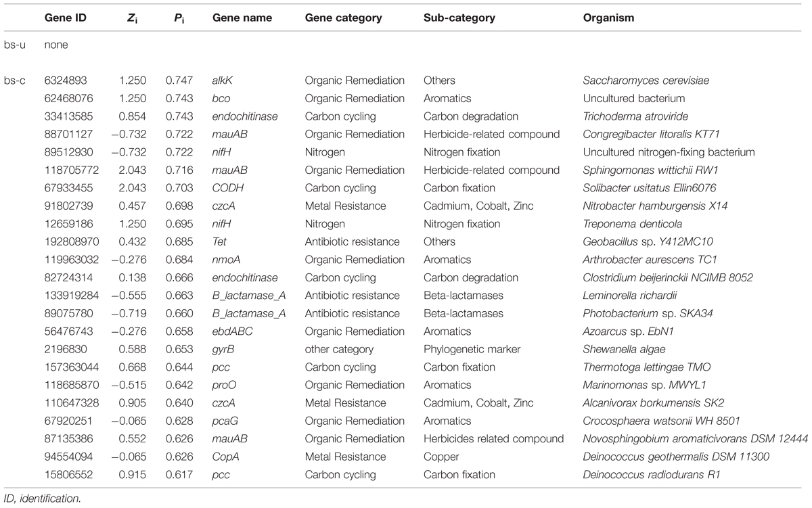Select gene ID 62468076
The image size is (812, 508).
point(69,98)
